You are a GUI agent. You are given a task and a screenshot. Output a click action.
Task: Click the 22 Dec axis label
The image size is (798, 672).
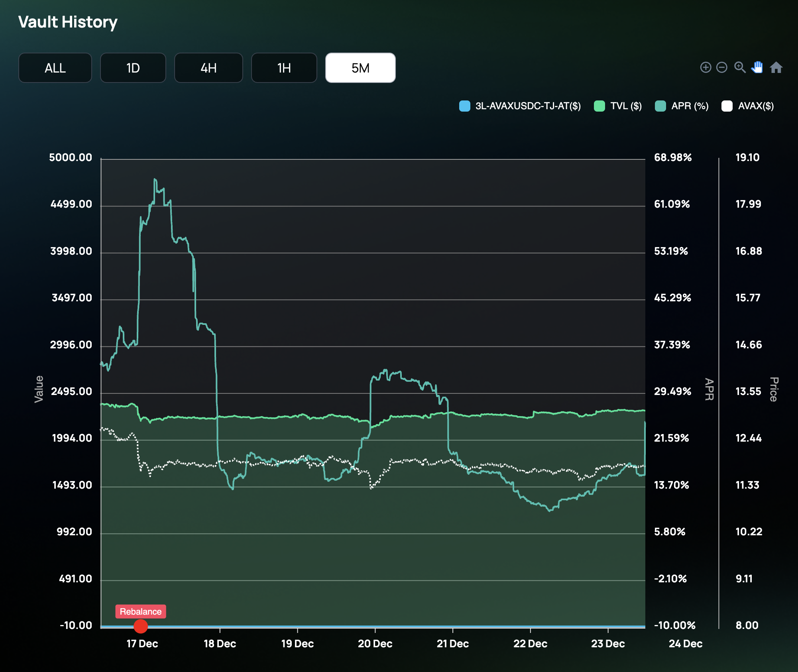[x=530, y=644]
